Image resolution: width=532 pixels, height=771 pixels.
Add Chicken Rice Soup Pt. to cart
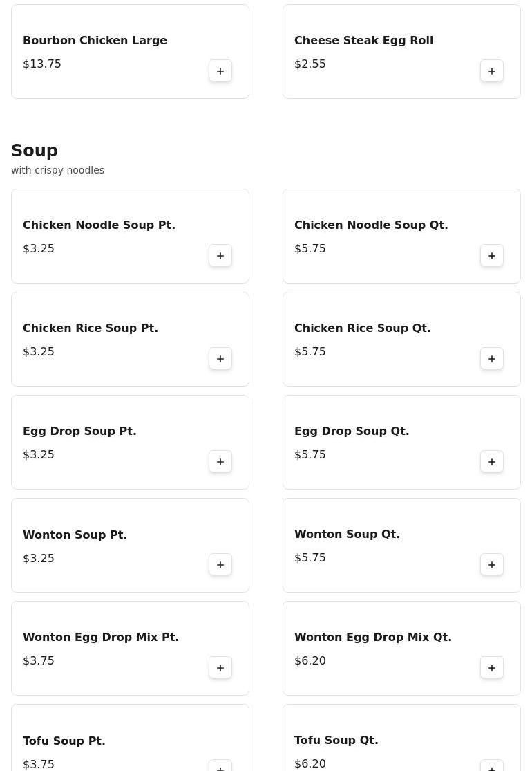220,359
